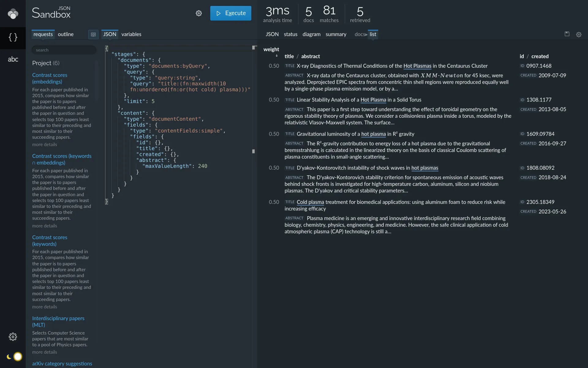Select the variables tab
Screen dimensions: 588x368
[x=131, y=34]
